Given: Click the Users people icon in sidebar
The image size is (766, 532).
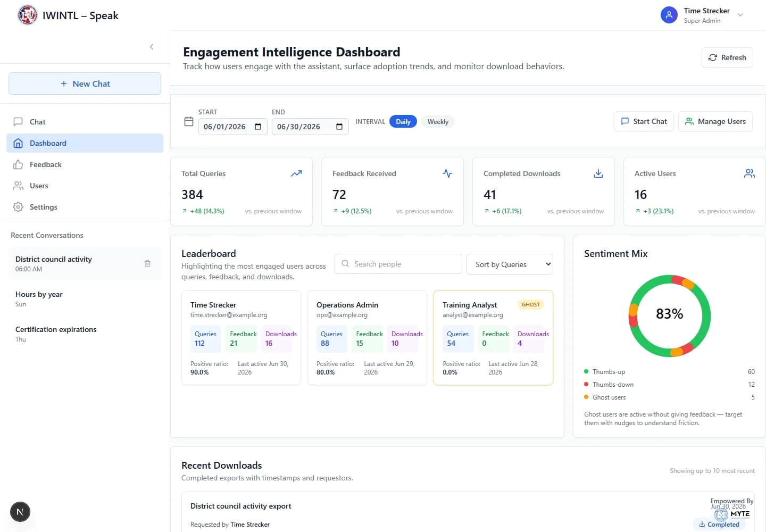Looking at the screenshot, I should [x=18, y=186].
